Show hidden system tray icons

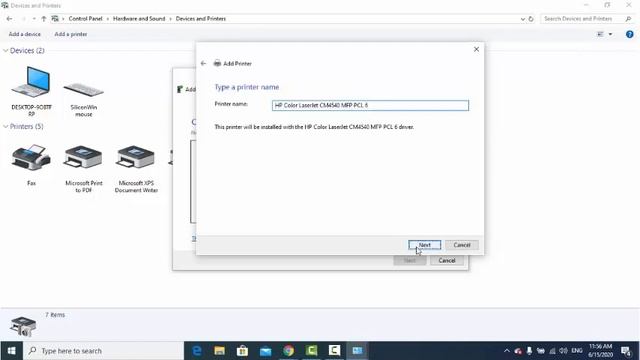pos(507,351)
